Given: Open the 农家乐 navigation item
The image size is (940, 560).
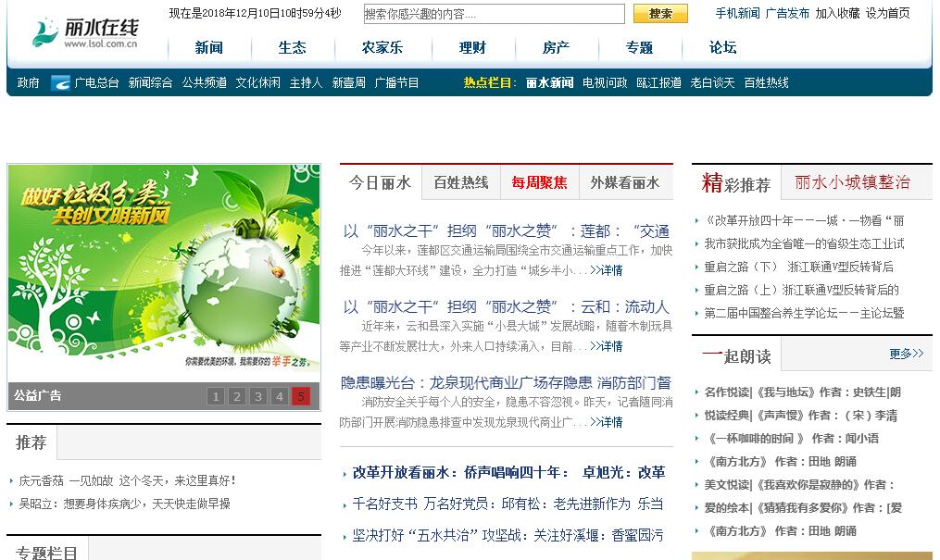Looking at the screenshot, I should pyautogui.click(x=382, y=48).
